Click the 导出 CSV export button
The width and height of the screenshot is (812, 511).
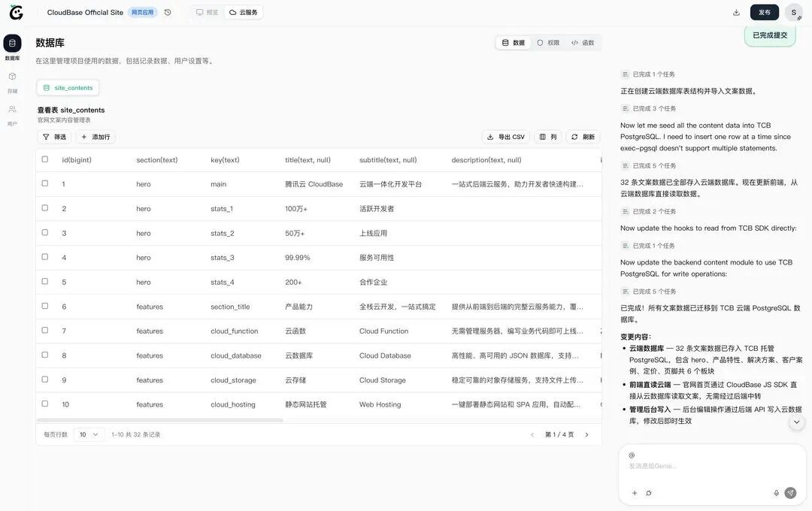tap(506, 138)
